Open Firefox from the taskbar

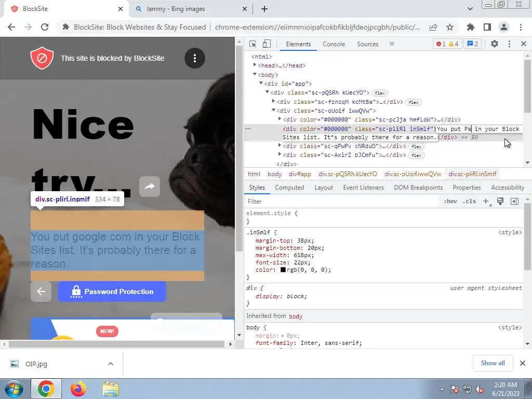pyautogui.click(x=78, y=389)
